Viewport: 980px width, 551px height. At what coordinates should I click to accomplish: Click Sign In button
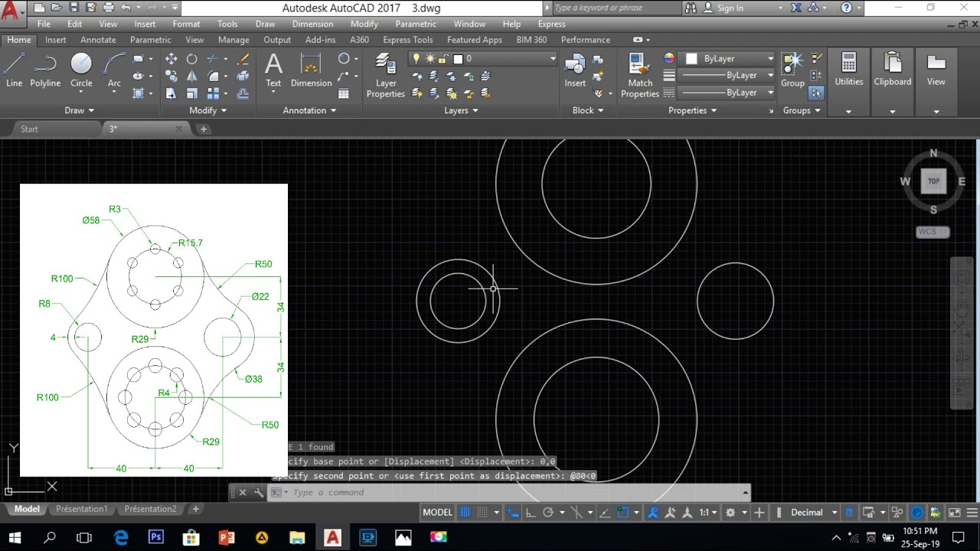click(x=730, y=8)
